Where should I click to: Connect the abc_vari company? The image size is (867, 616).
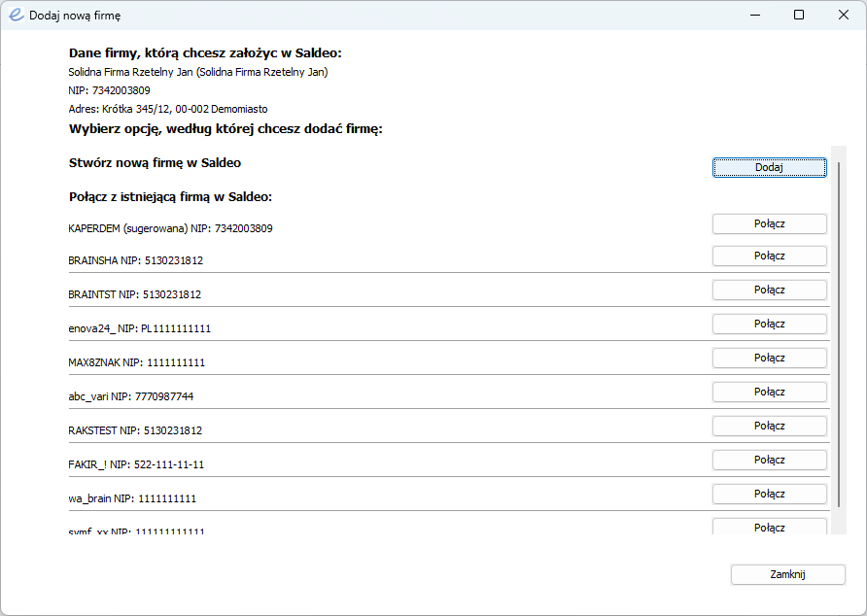tap(769, 393)
